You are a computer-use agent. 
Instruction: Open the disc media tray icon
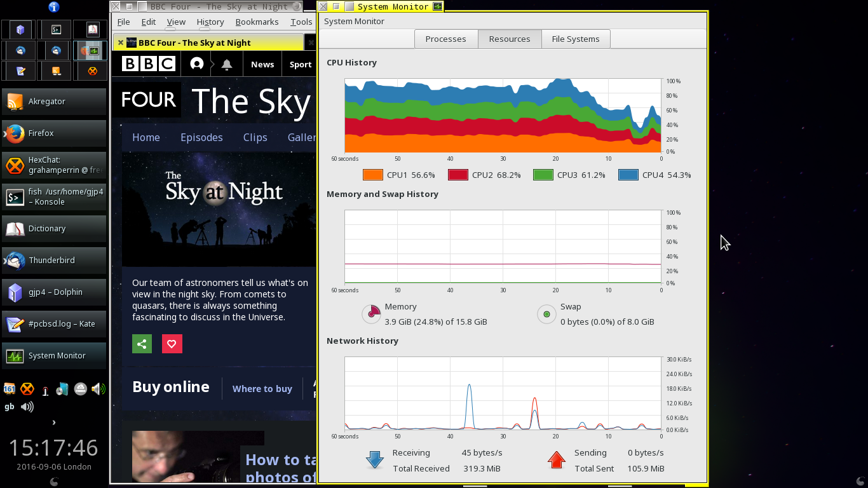coord(62,389)
